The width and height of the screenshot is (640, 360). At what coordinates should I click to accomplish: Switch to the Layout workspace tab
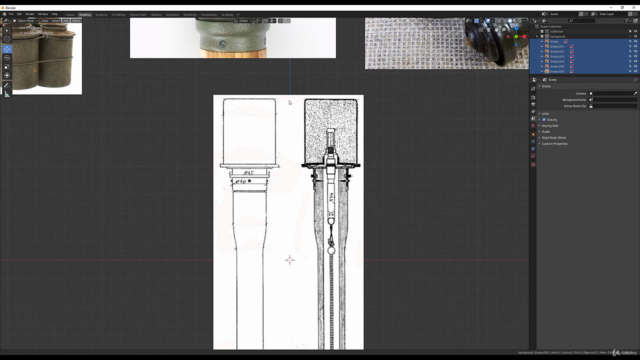coord(70,15)
